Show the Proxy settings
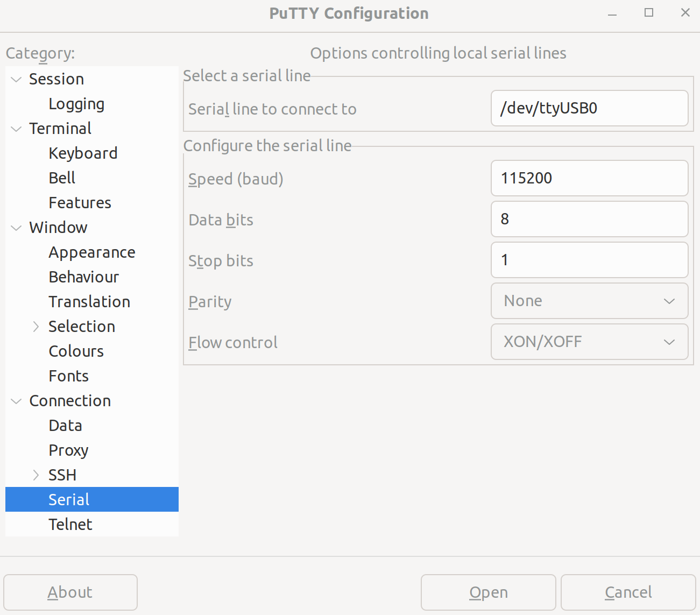Screen dimensions: 700x615 (68, 450)
